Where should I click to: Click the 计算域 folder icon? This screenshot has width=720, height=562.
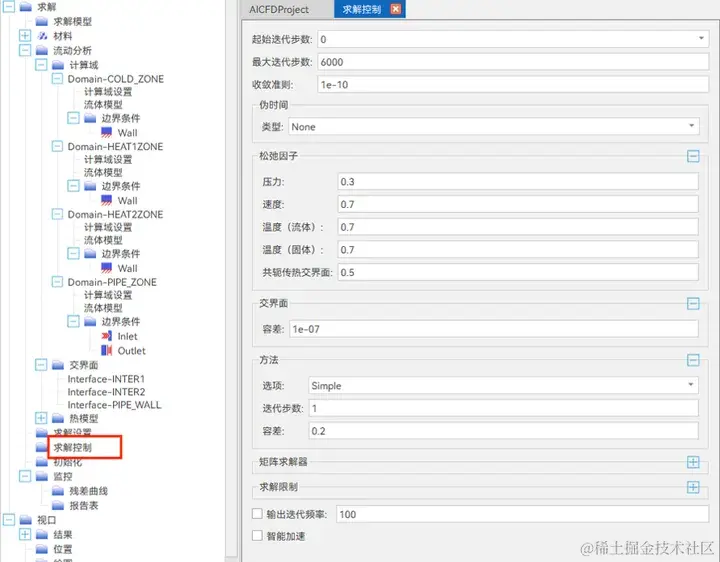click(58, 65)
